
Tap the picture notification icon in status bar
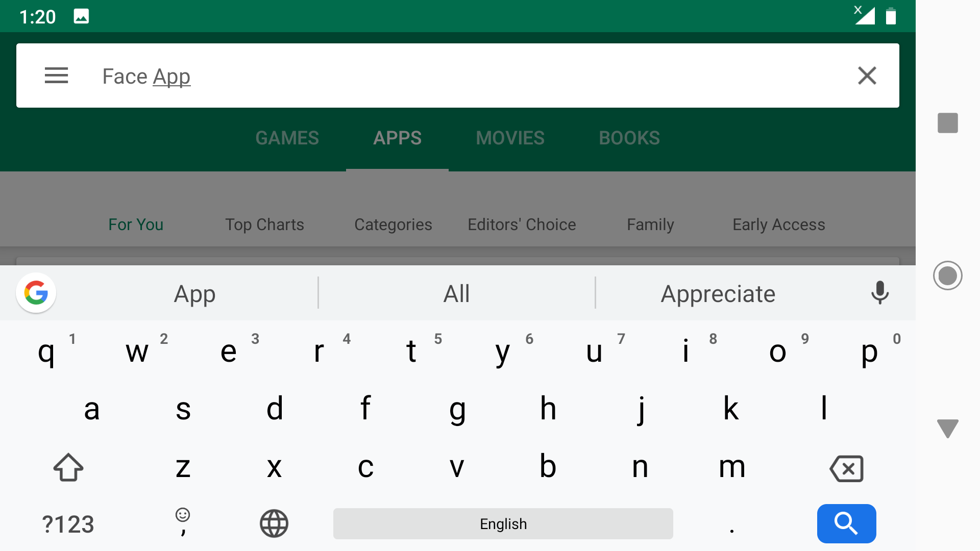point(81,16)
